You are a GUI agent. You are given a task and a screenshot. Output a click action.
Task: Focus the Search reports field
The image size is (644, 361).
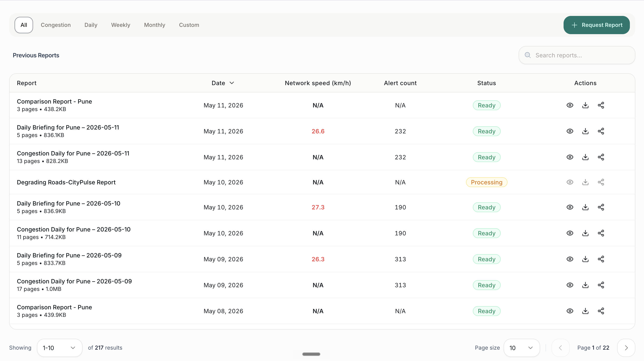pyautogui.click(x=577, y=55)
